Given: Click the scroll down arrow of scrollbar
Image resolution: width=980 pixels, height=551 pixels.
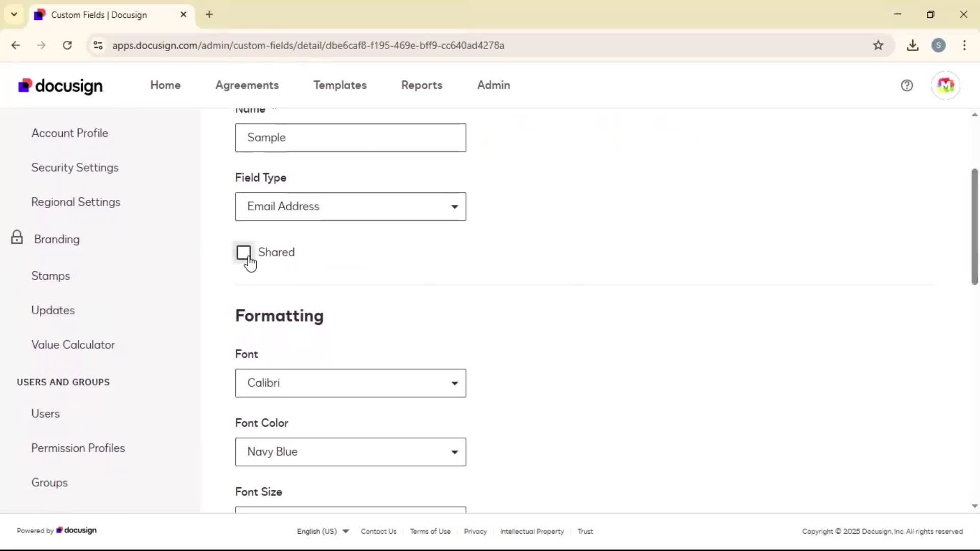Looking at the screenshot, I should point(974,506).
